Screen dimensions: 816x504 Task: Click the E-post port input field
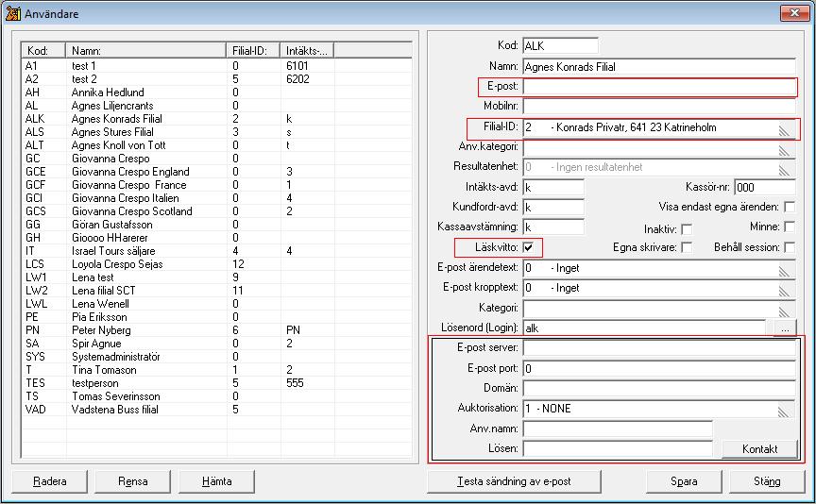(659, 369)
